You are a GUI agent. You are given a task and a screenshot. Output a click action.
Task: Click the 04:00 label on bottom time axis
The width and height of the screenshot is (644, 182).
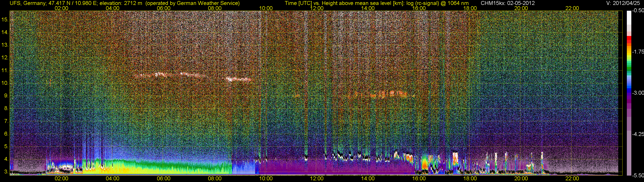pos(112,179)
